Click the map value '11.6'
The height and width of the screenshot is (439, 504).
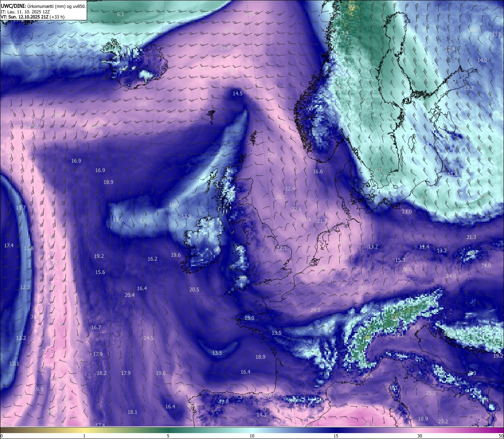118,220
